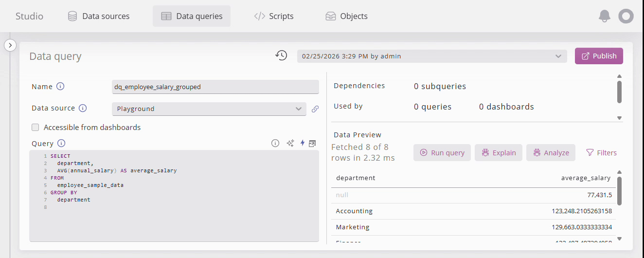Image resolution: width=644 pixels, height=258 pixels.
Task: Go to the Scripts tab
Action: (274, 16)
